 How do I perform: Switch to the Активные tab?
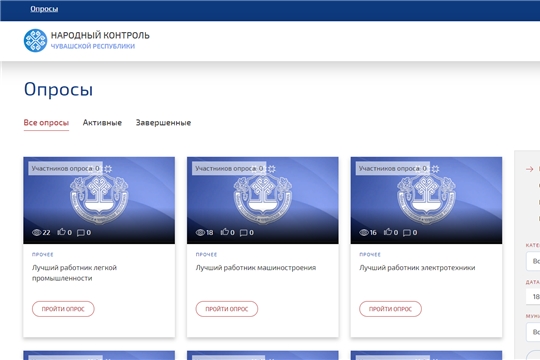click(x=102, y=123)
